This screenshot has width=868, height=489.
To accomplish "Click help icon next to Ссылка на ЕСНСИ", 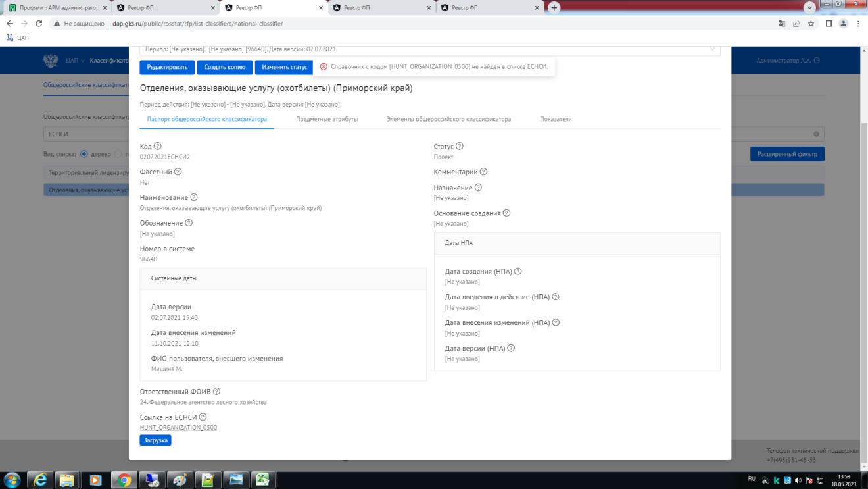I will pyautogui.click(x=203, y=417).
